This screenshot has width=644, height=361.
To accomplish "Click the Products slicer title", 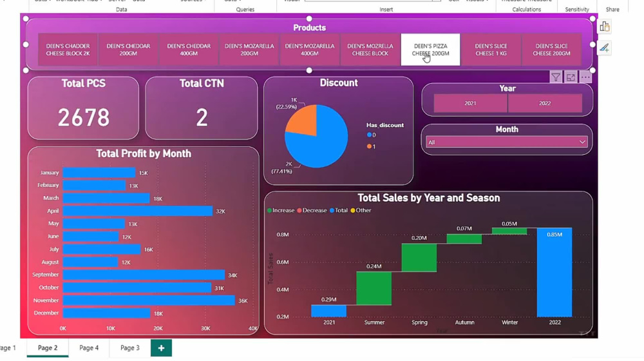I will click(x=309, y=28).
